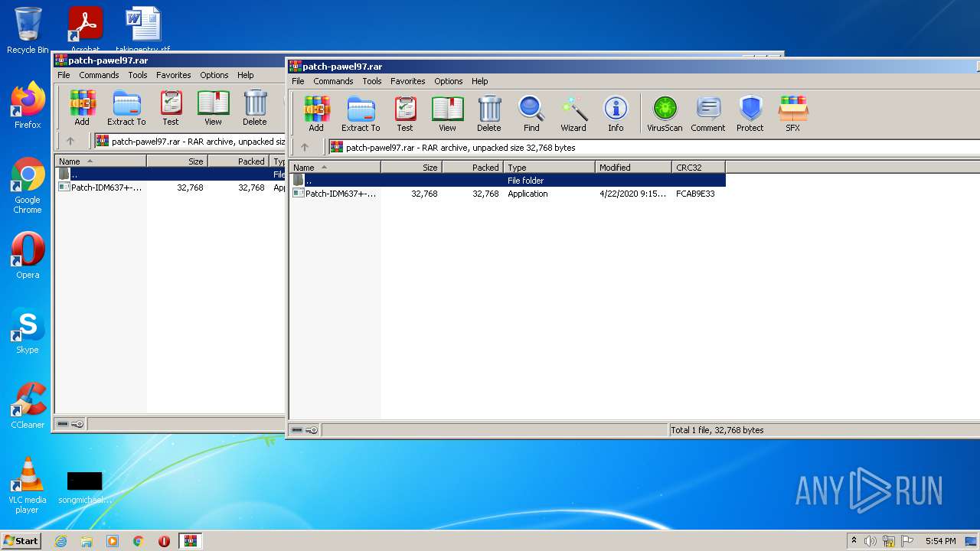This screenshot has height=551, width=980.
Task: Click Test icon in back WinRAR window
Action: [171, 108]
